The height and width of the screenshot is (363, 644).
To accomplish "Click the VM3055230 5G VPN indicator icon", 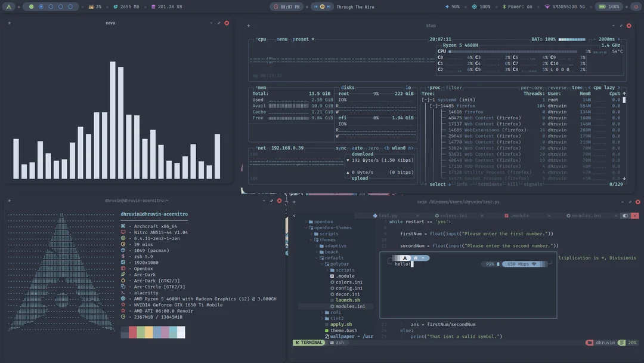I will (x=547, y=7).
